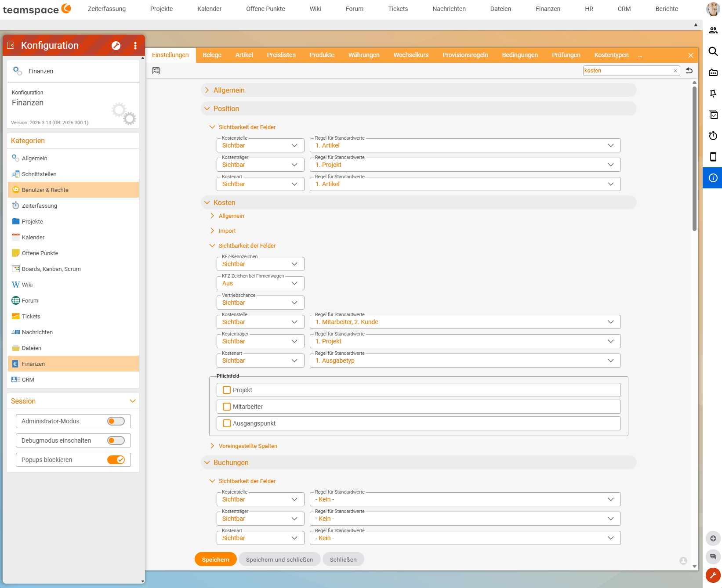The image size is (722, 588).
Task: Open the blue info icon in right sidebar
Action: (713, 178)
